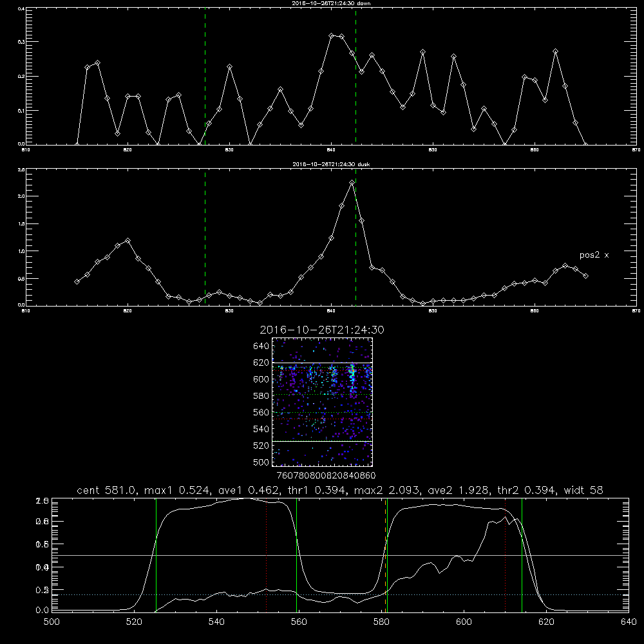Click the '640' y-axis label beside the heatmap
644x644 pixels.
(261, 346)
